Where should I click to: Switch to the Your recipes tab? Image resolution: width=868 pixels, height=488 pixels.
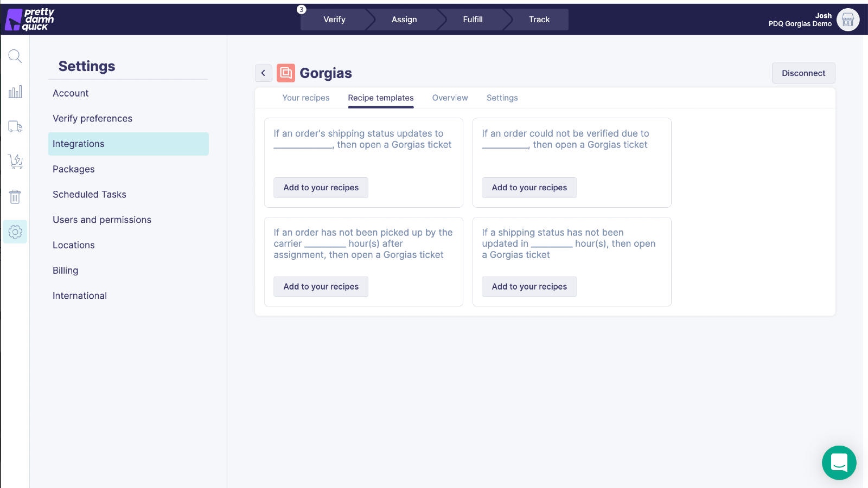(305, 98)
